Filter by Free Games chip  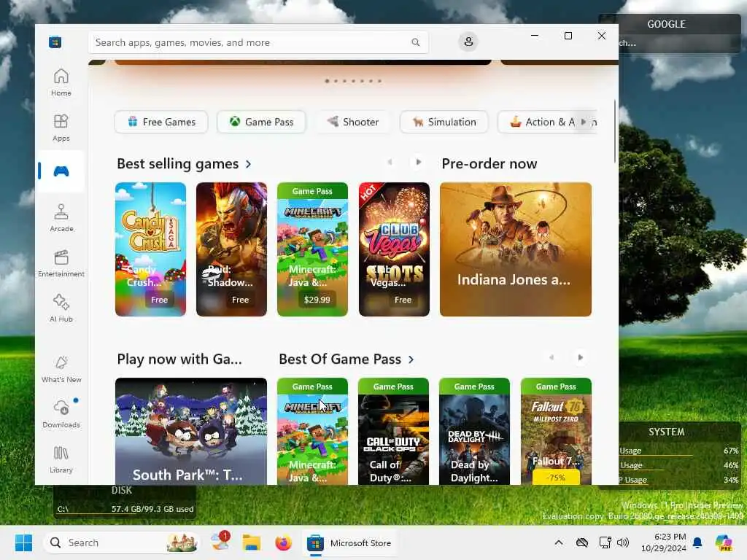[161, 122]
